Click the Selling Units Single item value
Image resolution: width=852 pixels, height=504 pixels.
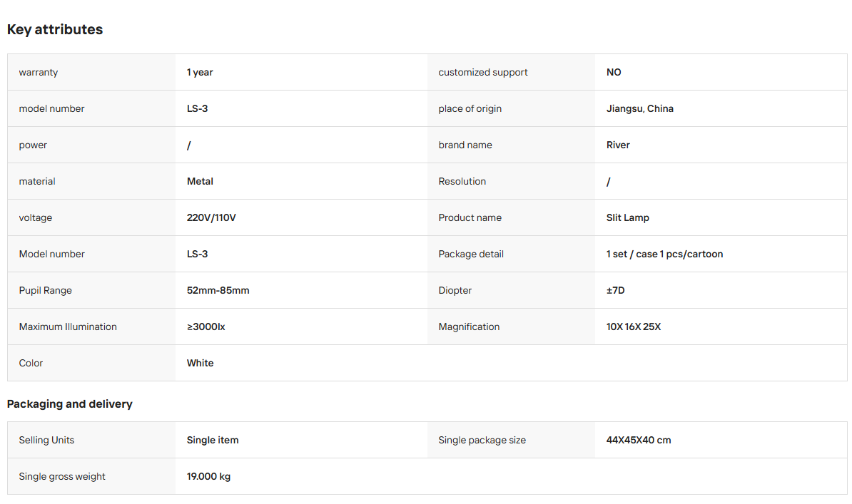(213, 441)
